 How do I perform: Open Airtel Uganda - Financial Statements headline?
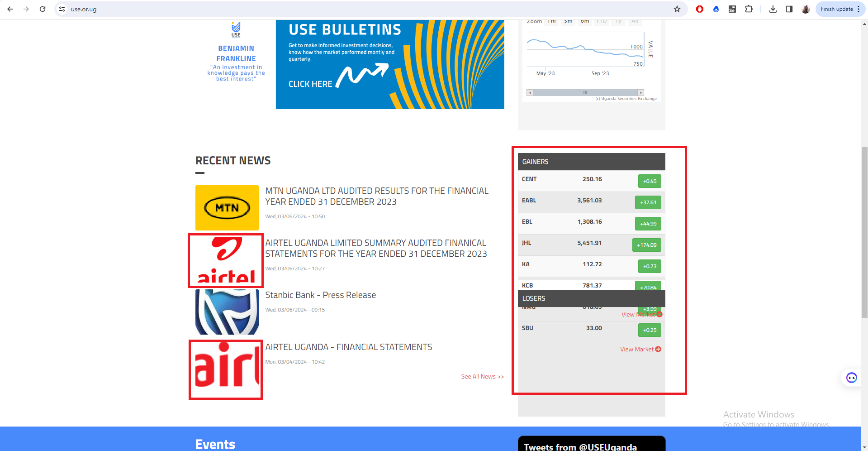point(349,347)
